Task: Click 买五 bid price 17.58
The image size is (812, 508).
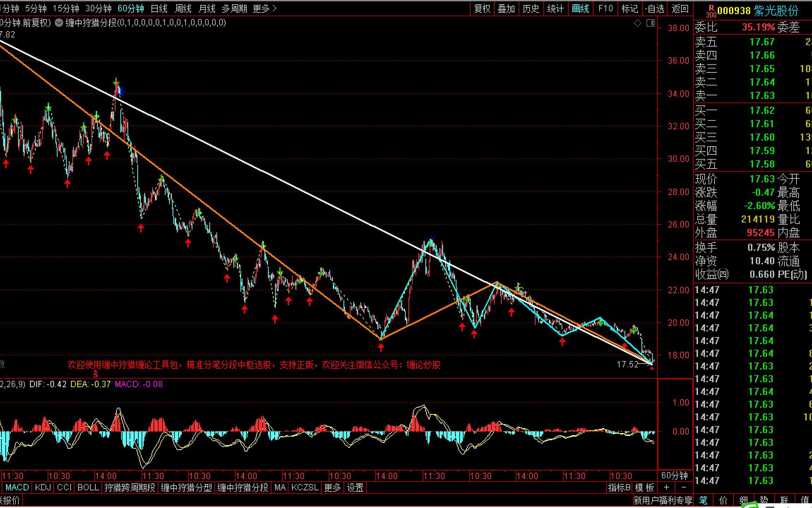Action: point(762,164)
